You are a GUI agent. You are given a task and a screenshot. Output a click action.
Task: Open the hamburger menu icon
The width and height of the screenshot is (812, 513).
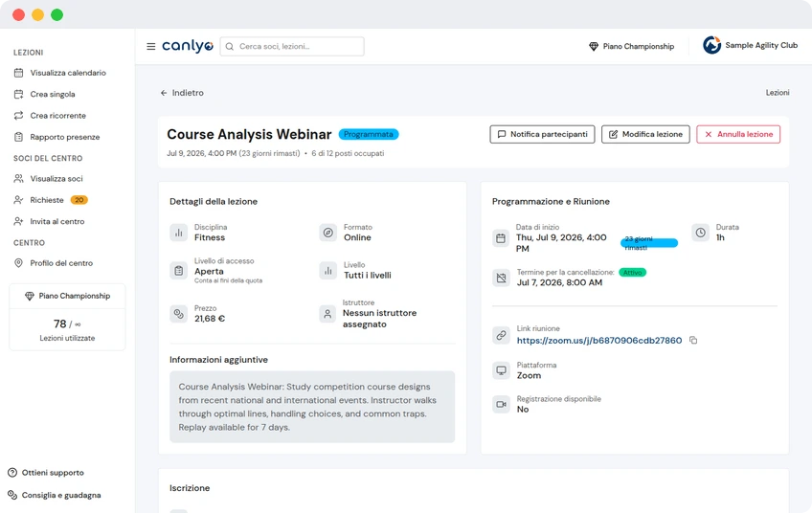(150, 47)
